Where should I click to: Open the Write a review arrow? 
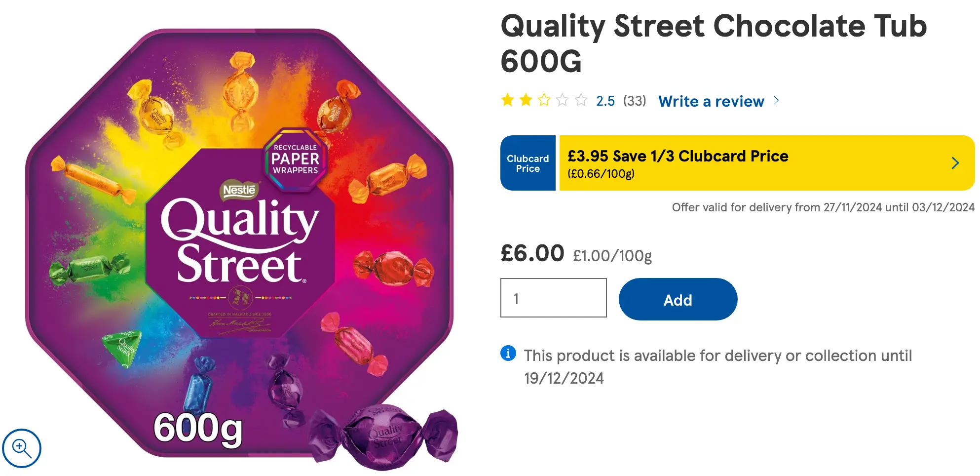coord(776,101)
